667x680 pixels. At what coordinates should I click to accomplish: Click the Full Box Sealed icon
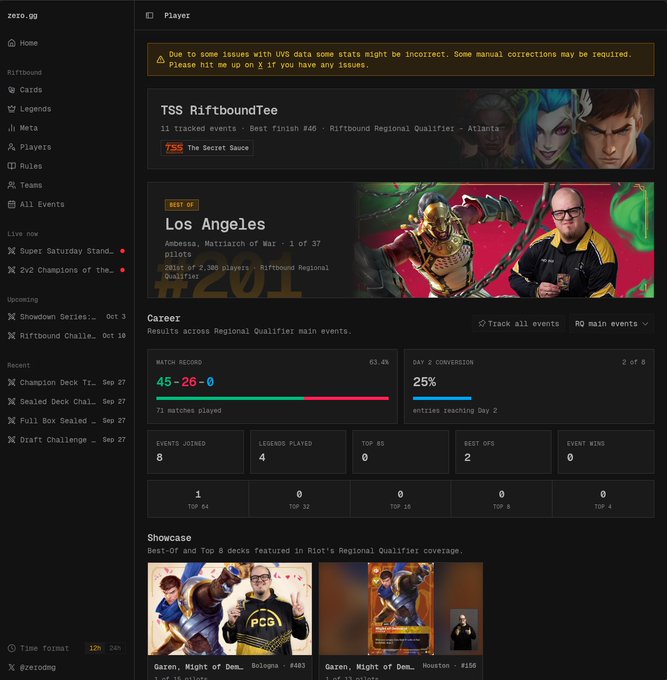(12, 421)
